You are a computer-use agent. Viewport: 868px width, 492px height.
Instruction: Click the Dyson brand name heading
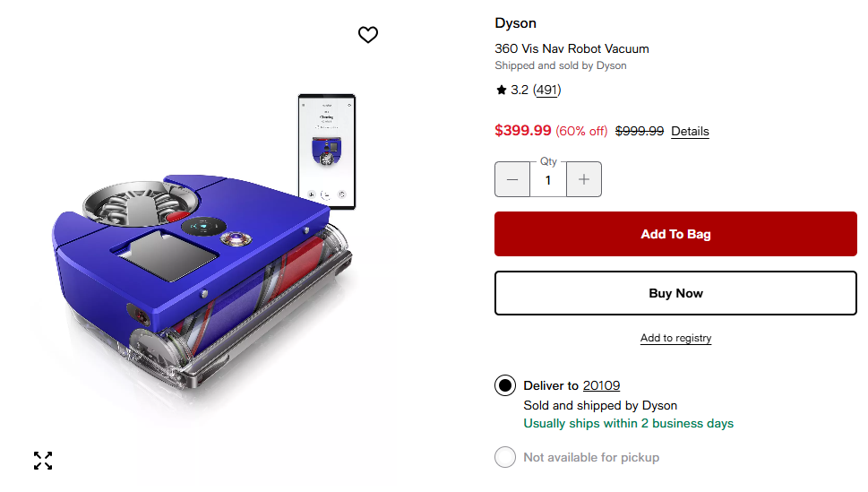tap(515, 23)
